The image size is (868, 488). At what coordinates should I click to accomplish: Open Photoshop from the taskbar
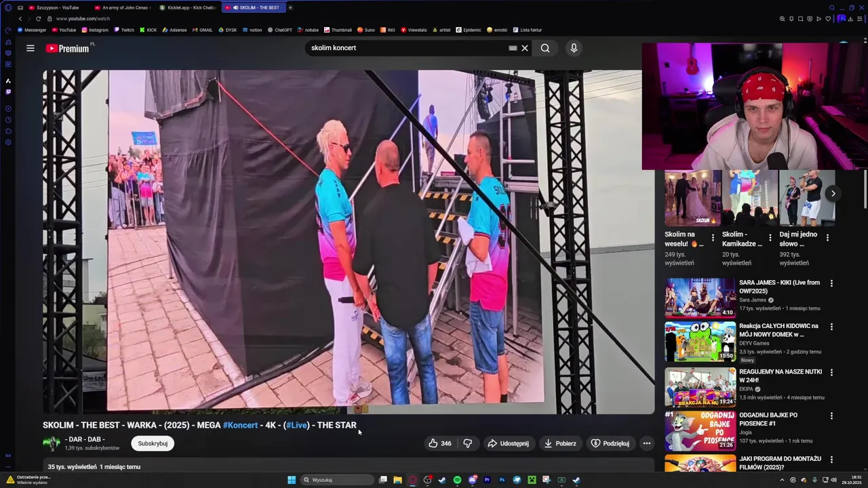(x=502, y=480)
